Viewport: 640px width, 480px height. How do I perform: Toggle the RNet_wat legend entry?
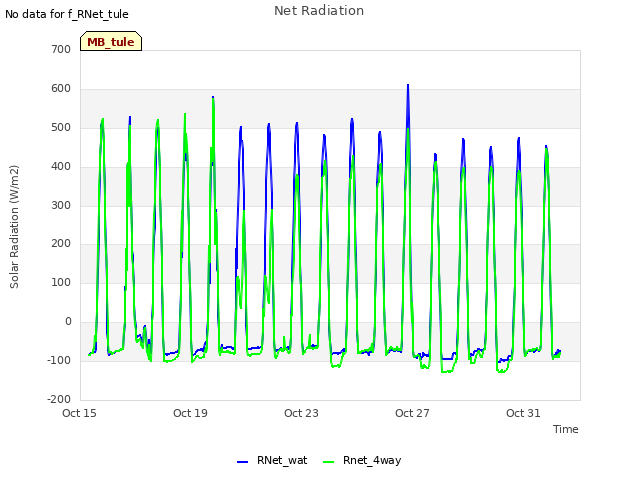(x=272, y=460)
